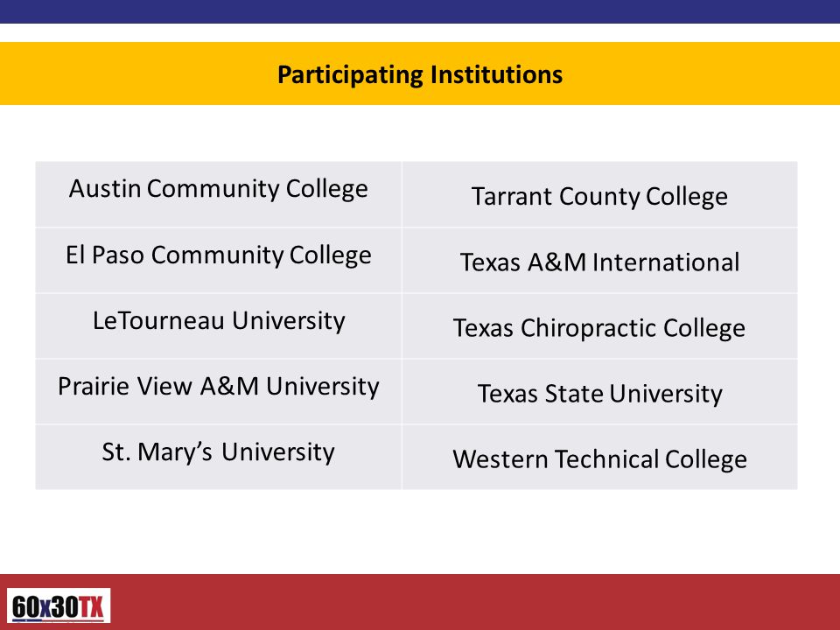
Task: Click the word International in the table
Action: tap(666, 262)
